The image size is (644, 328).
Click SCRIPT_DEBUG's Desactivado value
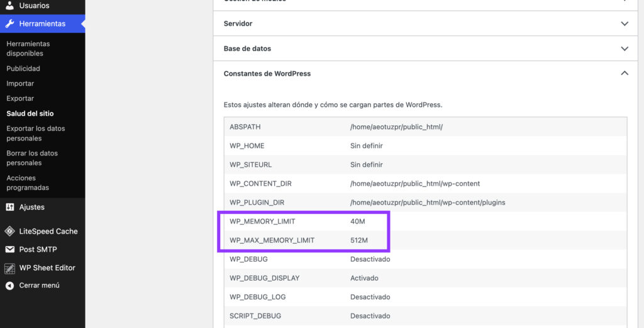(370, 316)
